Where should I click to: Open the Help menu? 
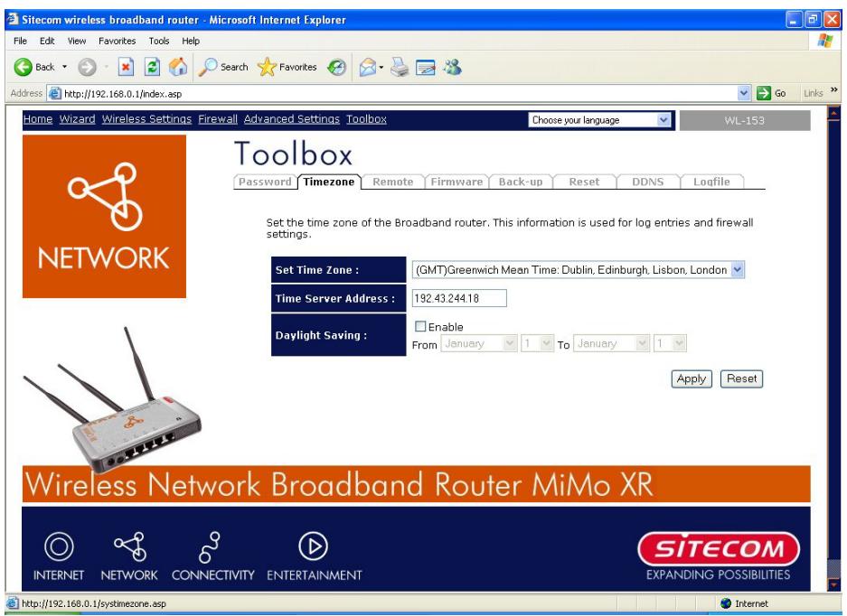coord(191,41)
